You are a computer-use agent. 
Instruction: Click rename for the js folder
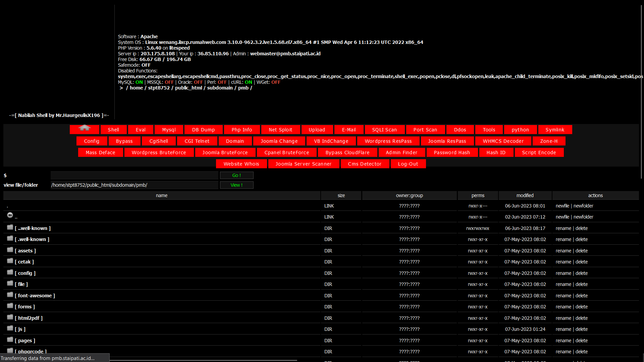[x=563, y=329]
